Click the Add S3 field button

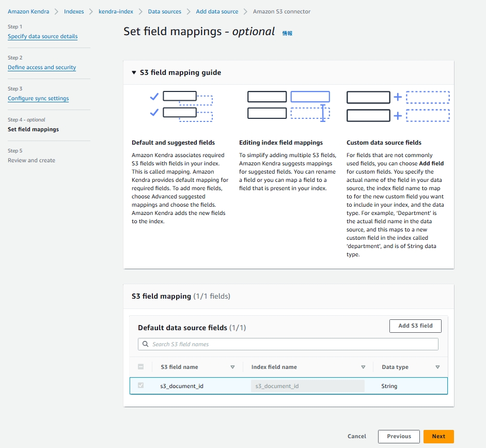tap(415, 326)
